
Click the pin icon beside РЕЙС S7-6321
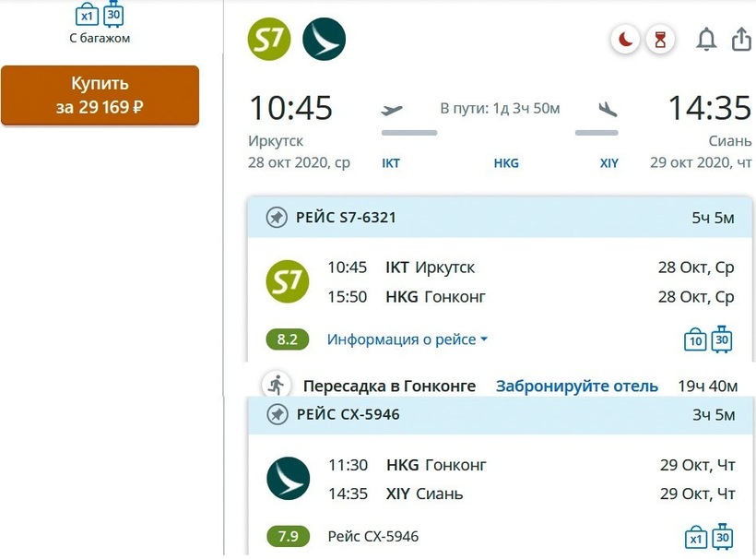click(276, 218)
